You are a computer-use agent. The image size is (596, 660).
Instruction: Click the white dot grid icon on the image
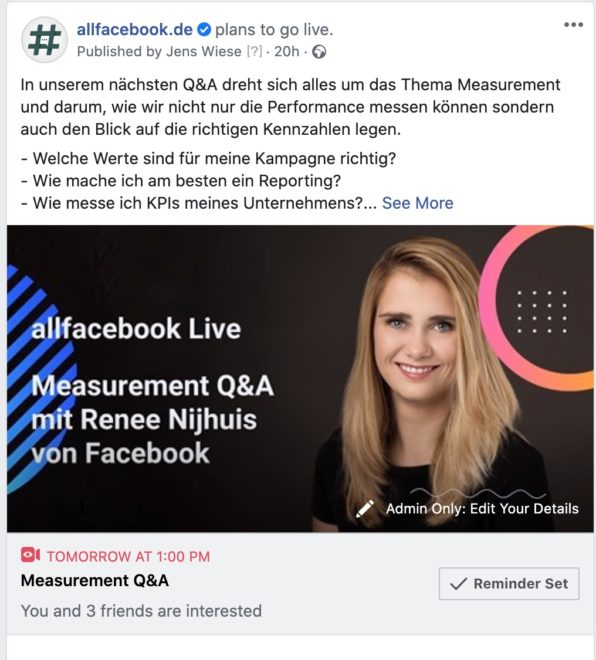[x=542, y=311]
